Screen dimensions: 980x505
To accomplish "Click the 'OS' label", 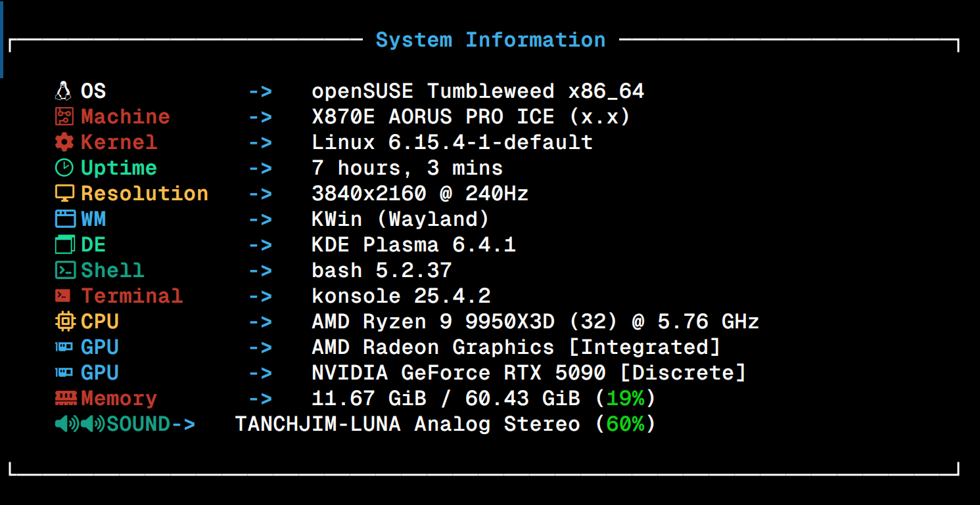I will coord(93,91).
